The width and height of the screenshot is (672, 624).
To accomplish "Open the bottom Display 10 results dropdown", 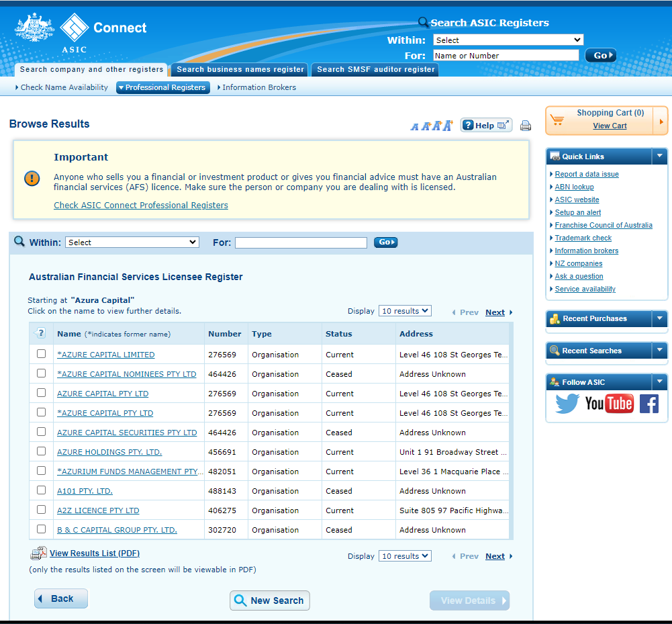I will click(x=405, y=556).
